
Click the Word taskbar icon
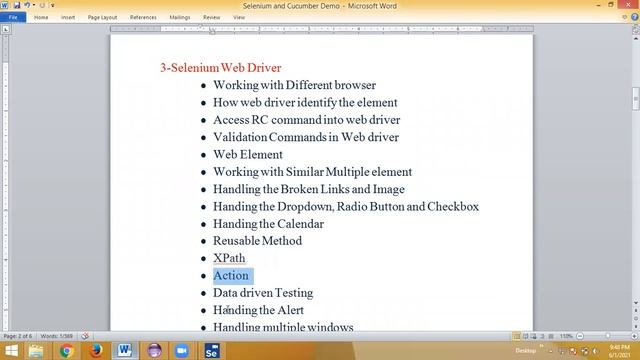(x=124, y=351)
